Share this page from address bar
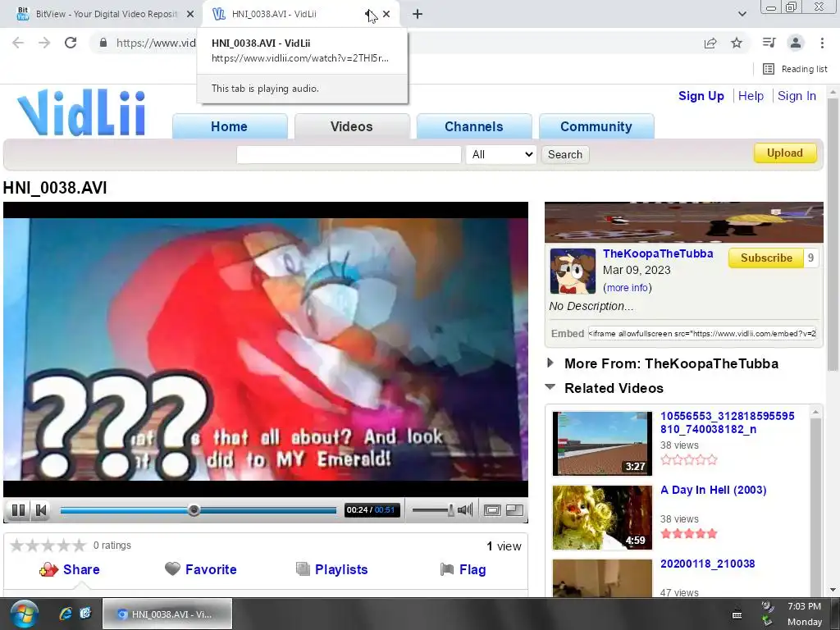 [x=710, y=43]
